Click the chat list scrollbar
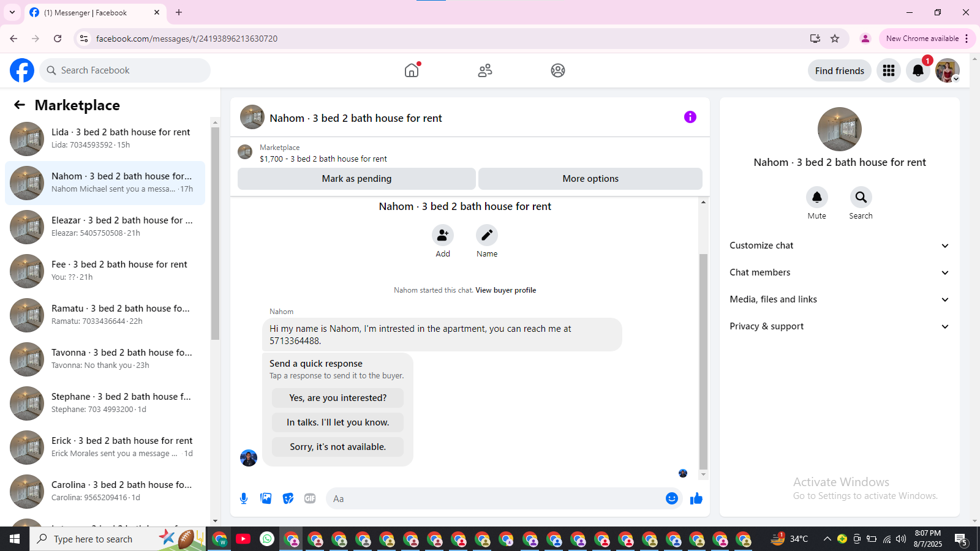This screenshot has height=551, width=980. click(215, 233)
